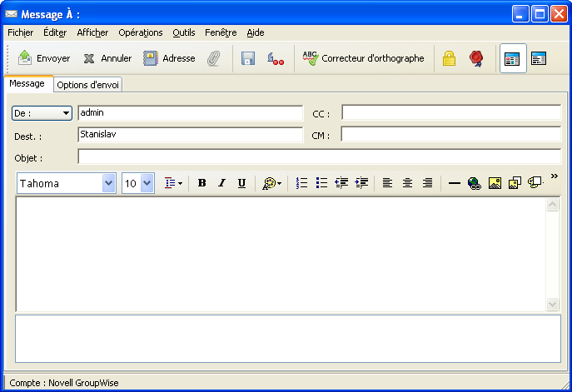
Task: Click the scrollbar up arrow in body
Action: (x=552, y=205)
